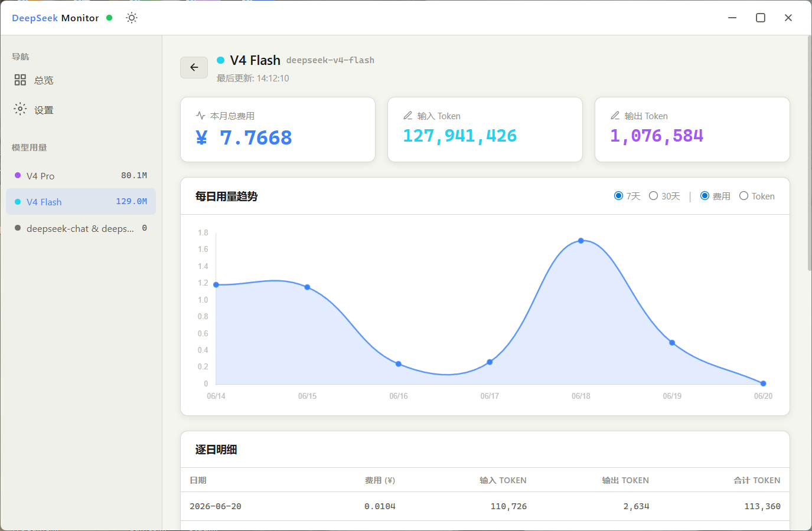Click the 80.1M usage value
The height and width of the screenshot is (531, 812).
pyautogui.click(x=134, y=175)
